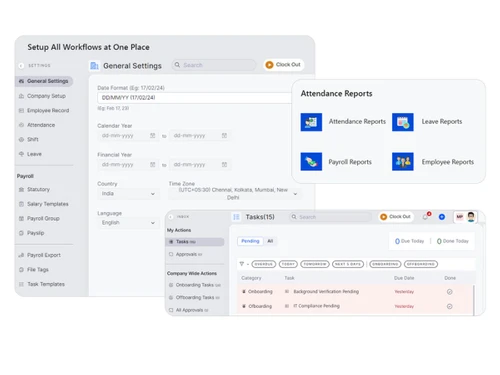The image size is (500, 375).
Task: Open the user profile avatar
Action: click(471, 217)
